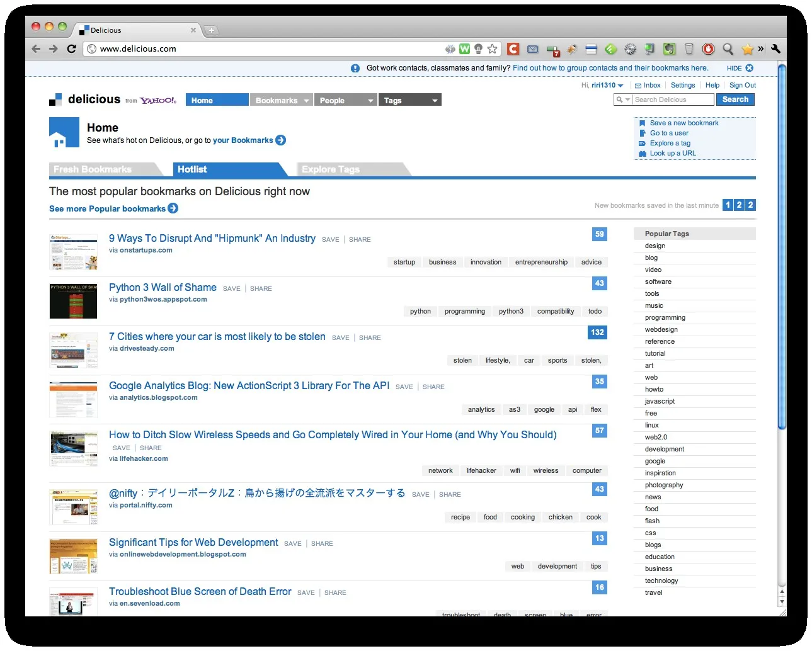
Task: Click the 'python3' tag
Action: click(x=511, y=312)
